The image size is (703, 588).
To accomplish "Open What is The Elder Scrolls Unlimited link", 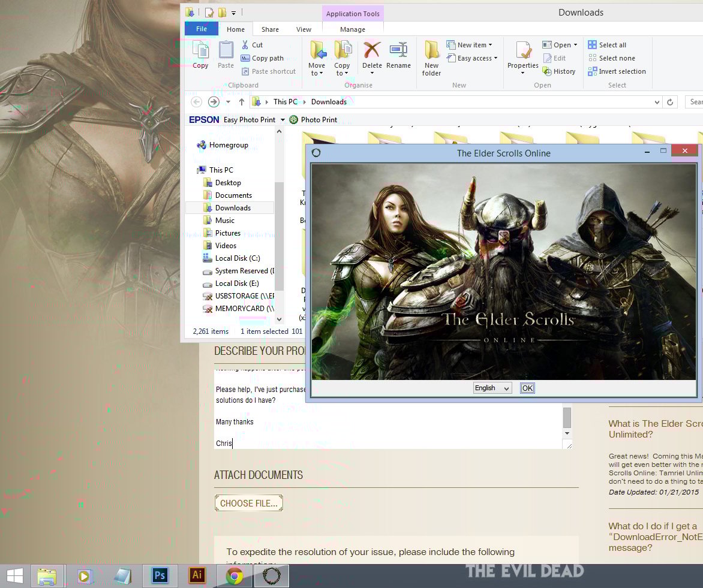I will tap(656, 429).
